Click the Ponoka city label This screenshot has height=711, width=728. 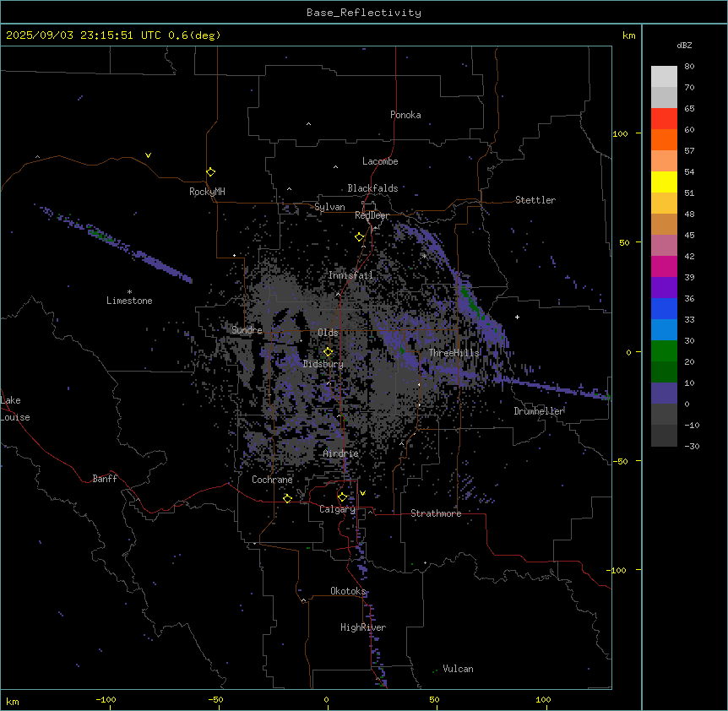[x=405, y=115]
